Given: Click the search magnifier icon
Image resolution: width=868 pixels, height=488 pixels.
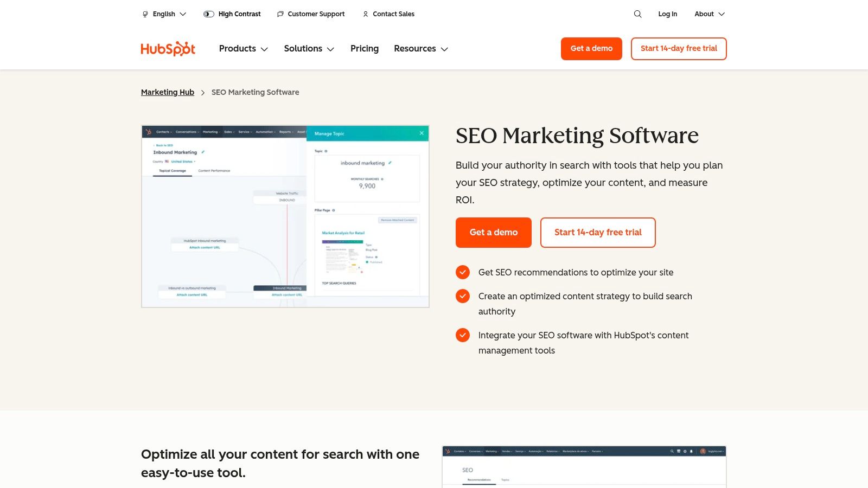Looking at the screenshot, I should tap(637, 14).
